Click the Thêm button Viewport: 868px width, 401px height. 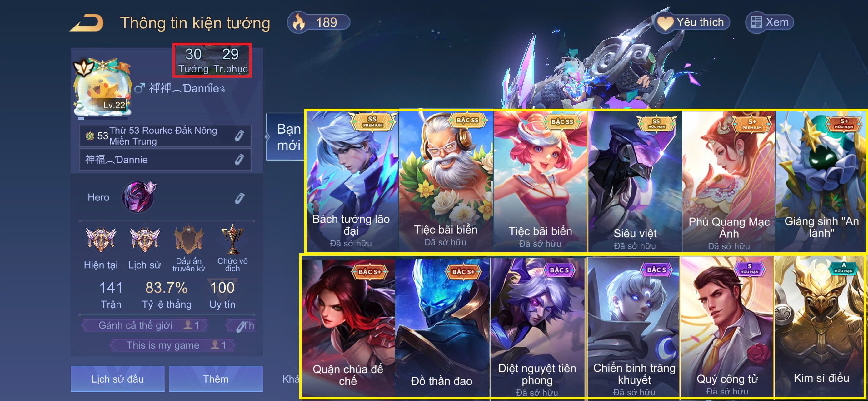(x=216, y=379)
